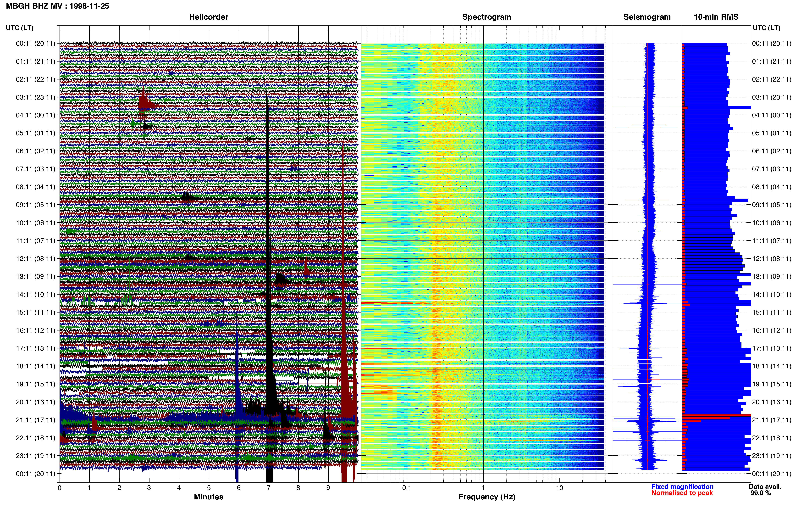Click minute tick "9" under the Helicorder
This screenshot has width=812, height=508.
pyautogui.click(x=328, y=487)
